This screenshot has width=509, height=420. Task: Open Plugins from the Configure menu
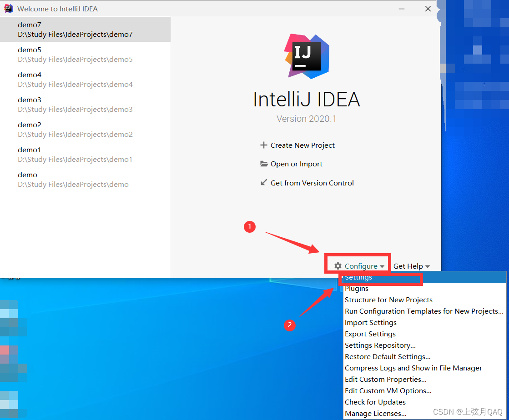[424, 288]
